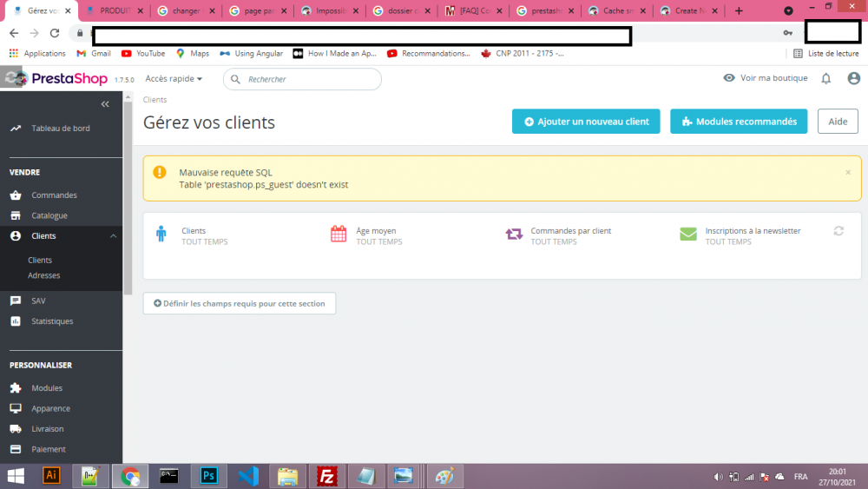The width and height of the screenshot is (868, 489).
Task: Refresh the KPI statistics row
Action: (838, 231)
